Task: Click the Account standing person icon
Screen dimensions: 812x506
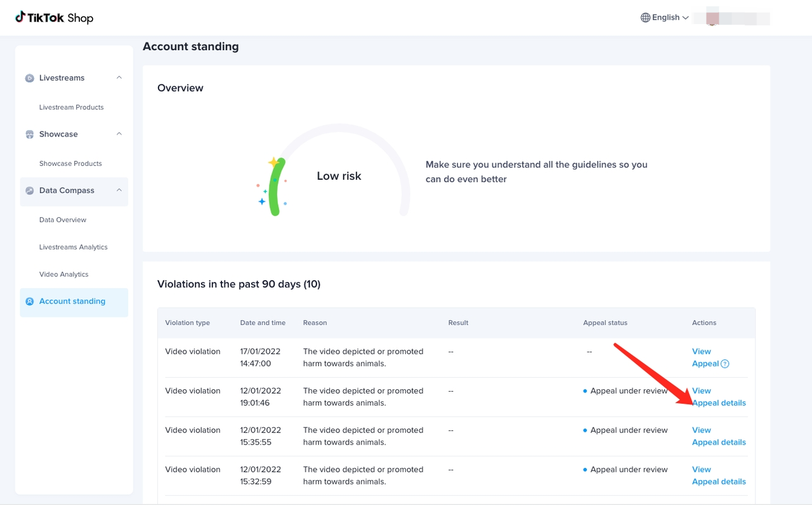Action: (x=29, y=302)
